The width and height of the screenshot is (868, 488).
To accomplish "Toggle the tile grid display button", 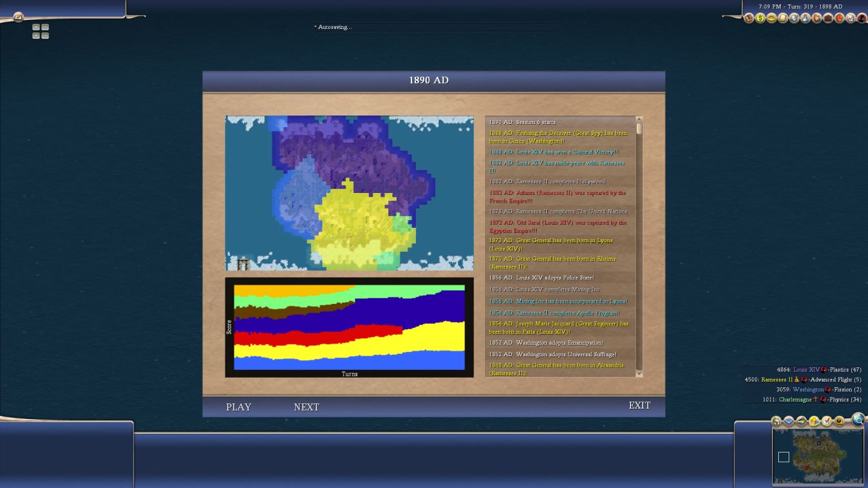I will click(789, 422).
